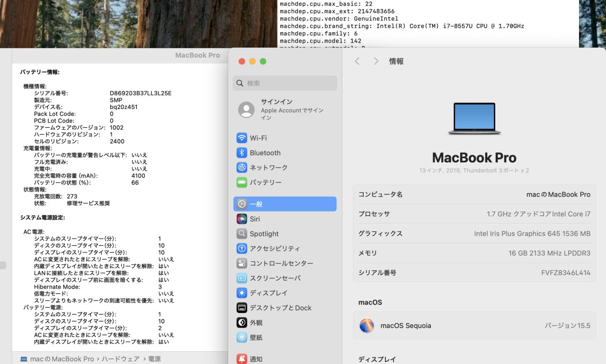
Task: Open コントロールセンター icon
Action: (242, 263)
